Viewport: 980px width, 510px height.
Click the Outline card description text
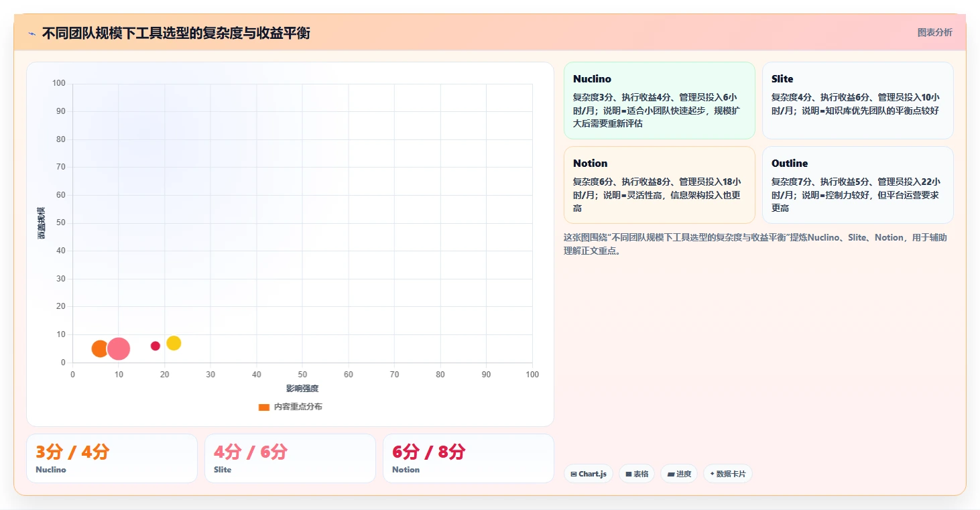click(856, 195)
